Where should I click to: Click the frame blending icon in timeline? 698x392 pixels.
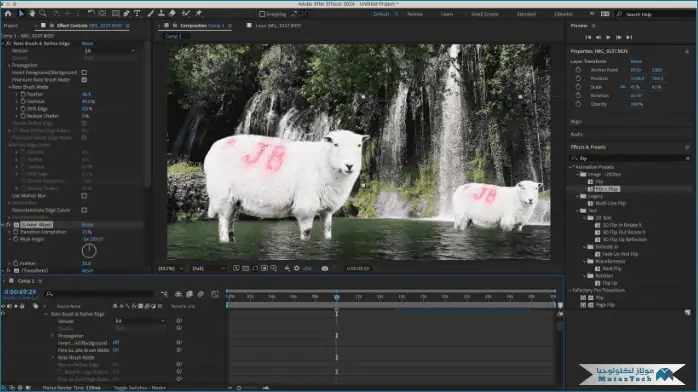(190, 294)
